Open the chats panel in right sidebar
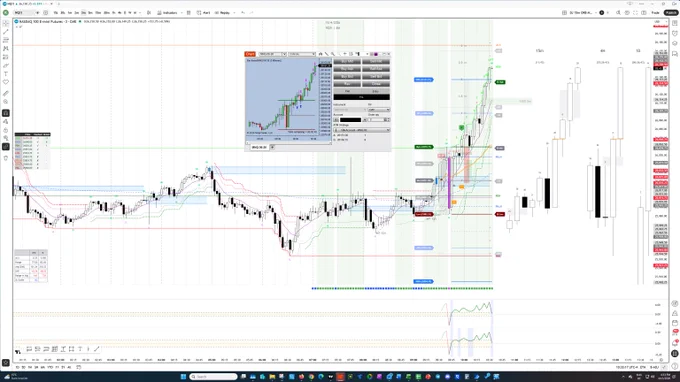 point(675,54)
